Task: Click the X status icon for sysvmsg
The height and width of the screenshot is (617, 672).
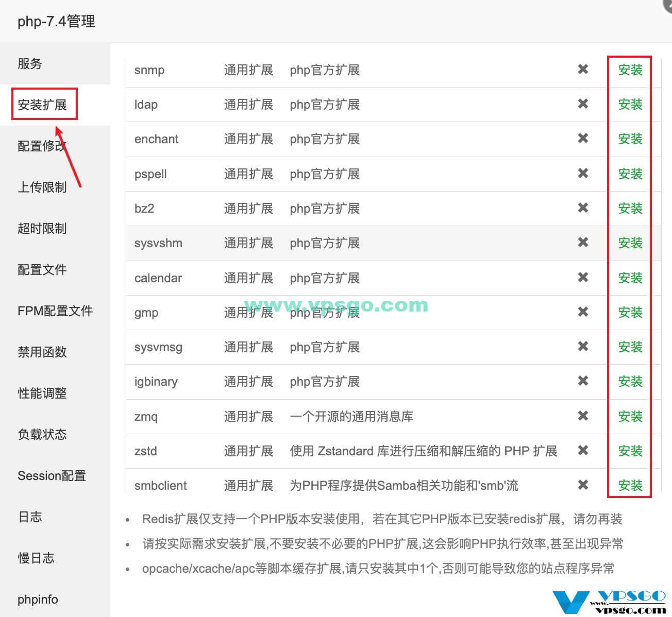Action: tap(583, 346)
